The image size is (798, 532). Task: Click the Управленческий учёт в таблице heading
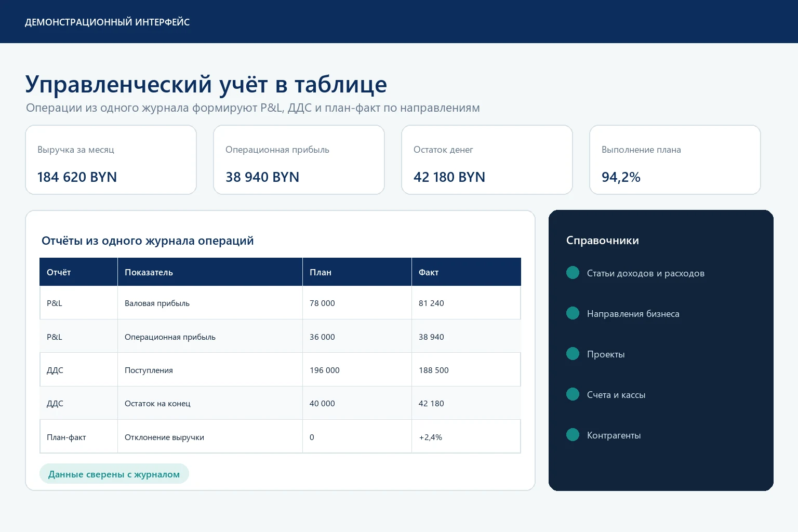(206, 84)
